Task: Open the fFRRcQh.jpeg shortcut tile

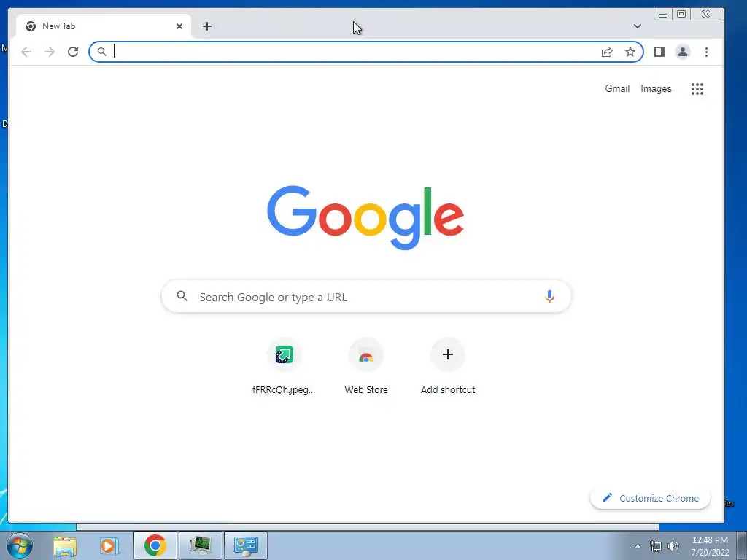Action: point(284,367)
